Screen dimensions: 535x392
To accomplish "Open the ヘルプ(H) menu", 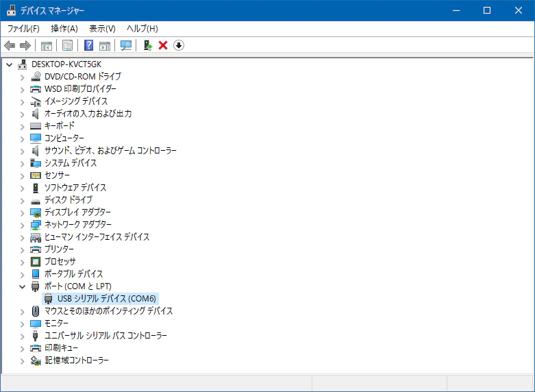I will pyautogui.click(x=142, y=29).
